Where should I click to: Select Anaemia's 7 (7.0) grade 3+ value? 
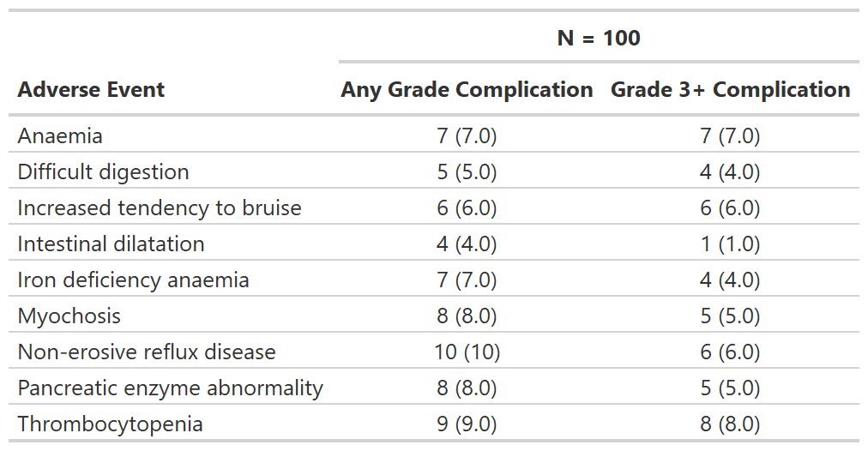(730, 135)
